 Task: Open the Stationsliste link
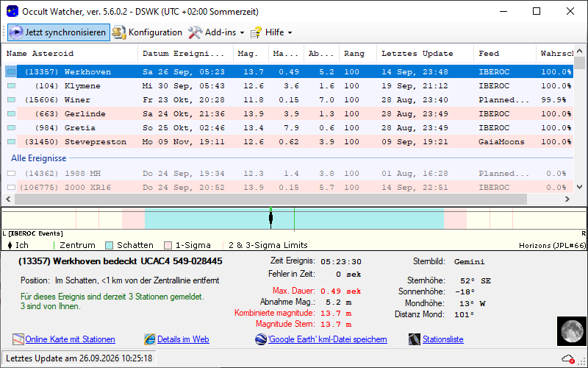click(443, 339)
